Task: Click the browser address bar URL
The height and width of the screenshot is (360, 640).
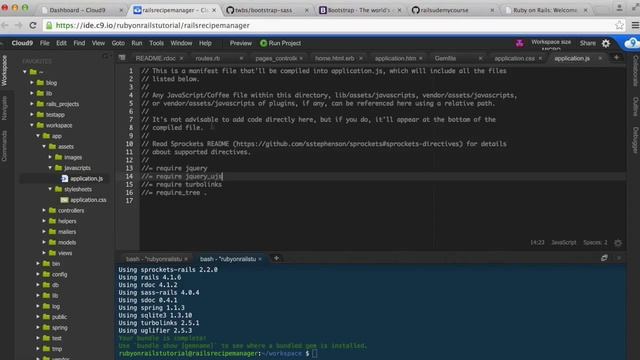Action: coord(152,25)
